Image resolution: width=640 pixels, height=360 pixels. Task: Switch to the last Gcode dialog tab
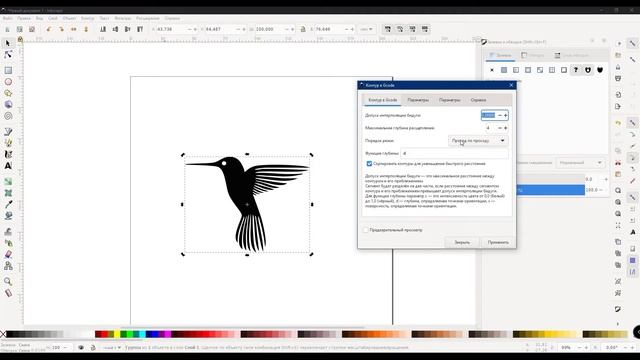pos(478,100)
